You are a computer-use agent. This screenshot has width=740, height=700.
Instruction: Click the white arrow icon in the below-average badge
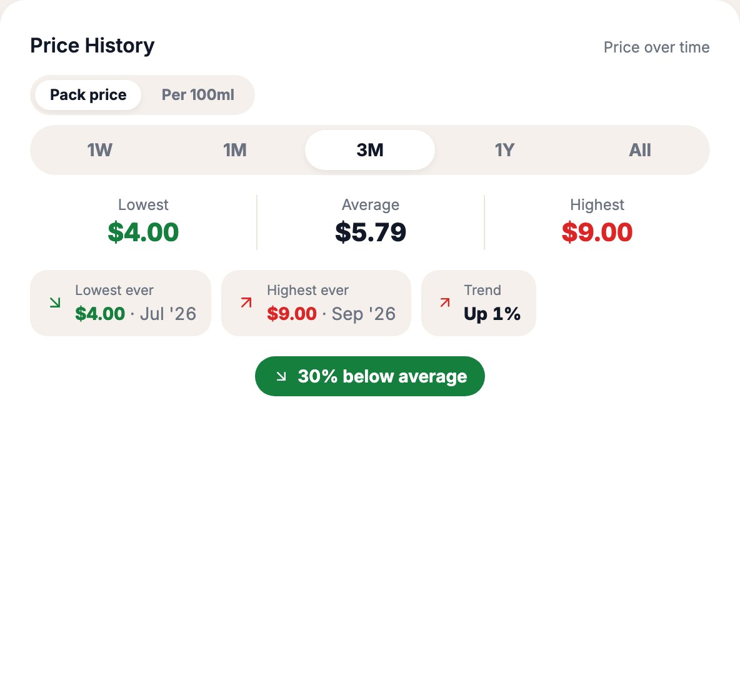(281, 376)
